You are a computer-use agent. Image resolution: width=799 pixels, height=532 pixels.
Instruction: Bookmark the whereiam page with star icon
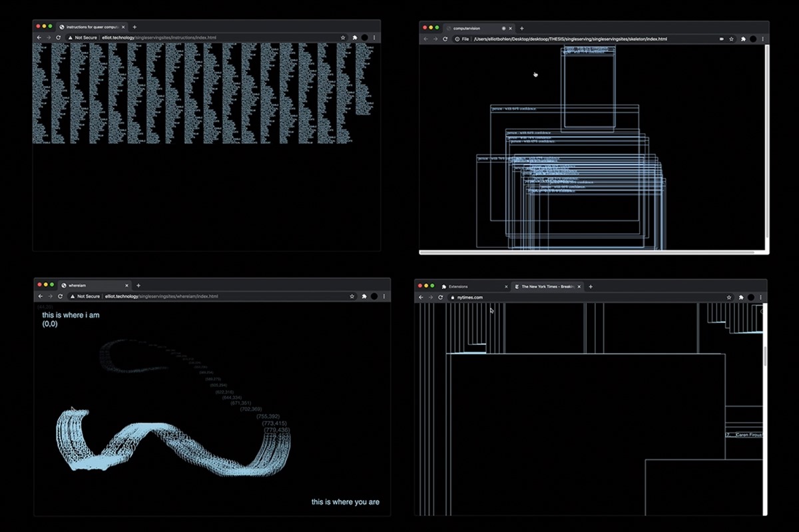click(x=352, y=296)
